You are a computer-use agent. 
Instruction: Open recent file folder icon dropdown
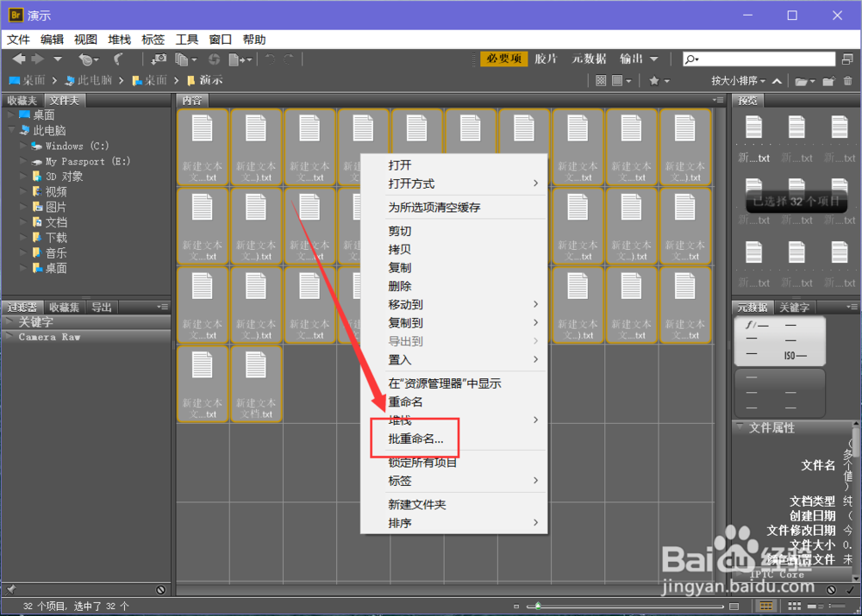click(805, 81)
